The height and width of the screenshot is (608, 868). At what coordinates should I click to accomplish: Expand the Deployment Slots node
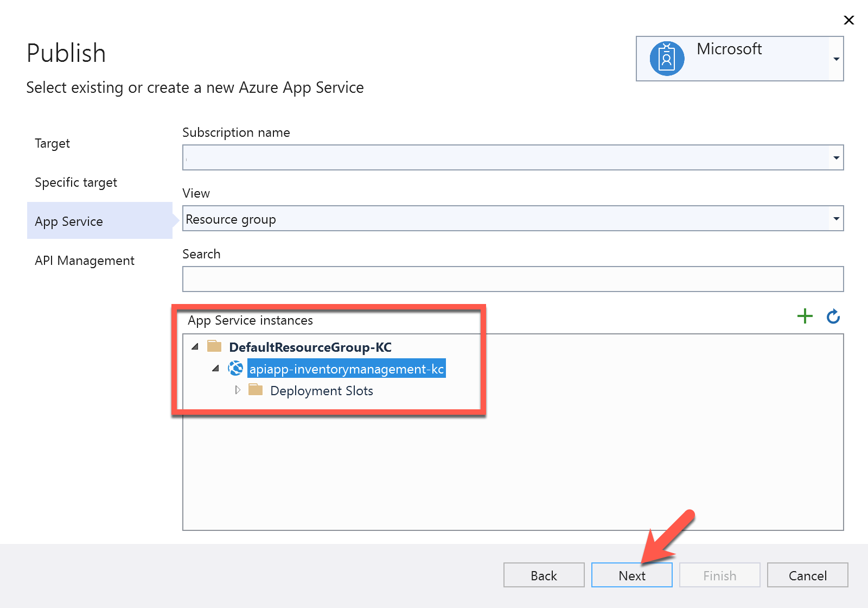[238, 390]
